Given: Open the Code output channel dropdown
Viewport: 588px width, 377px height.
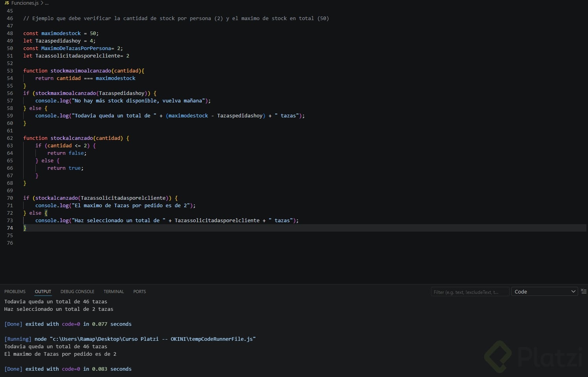Looking at the screenshot, I should point(544,292).
